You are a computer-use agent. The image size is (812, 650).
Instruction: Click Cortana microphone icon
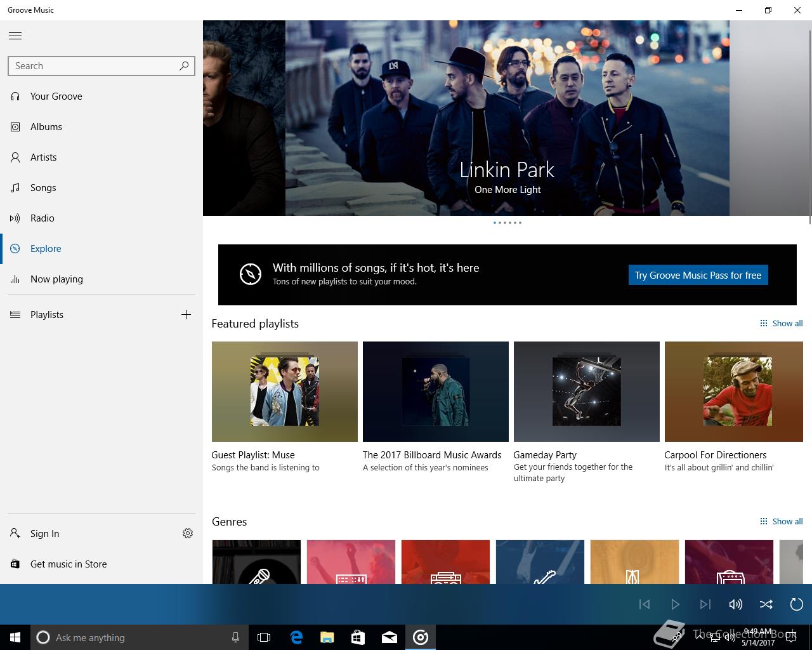[235, 637]
